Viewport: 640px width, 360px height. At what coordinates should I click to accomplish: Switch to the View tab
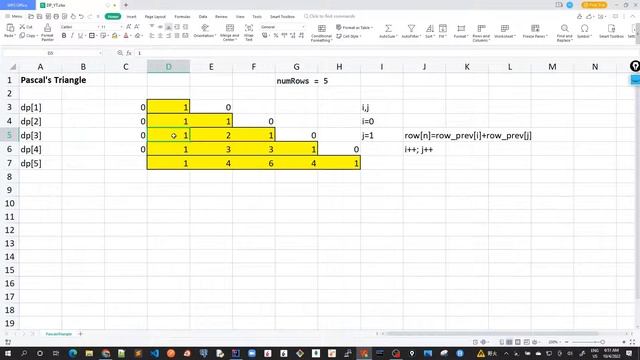pos(240,17)
